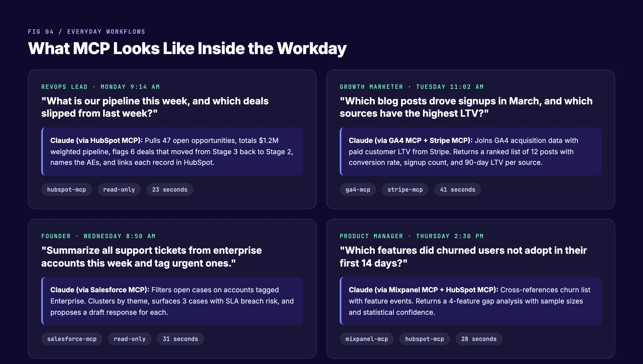The height and width of the screenshot is (364, 643).
Task: Click the question about summarizing support tickets
Action: pyautogui.click(x=151, y=257)
